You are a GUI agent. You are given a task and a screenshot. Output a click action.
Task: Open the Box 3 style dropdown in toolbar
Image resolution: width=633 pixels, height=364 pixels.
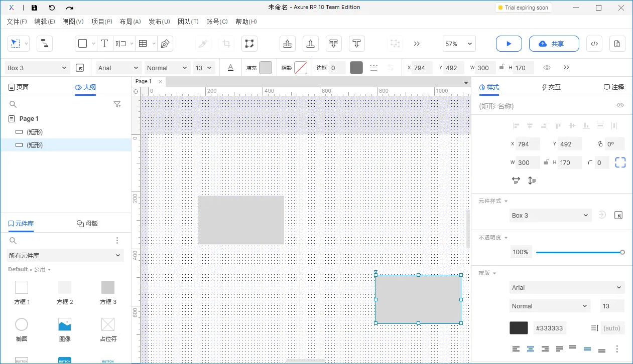point(37,68)
